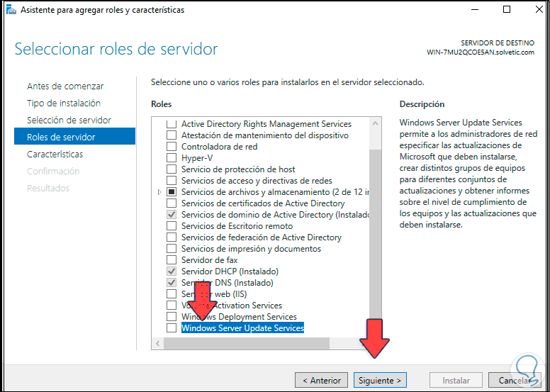Enable Volume Activation Services checkbox
This screenshot has width=550, height=392.
click(x=172, y=306)
